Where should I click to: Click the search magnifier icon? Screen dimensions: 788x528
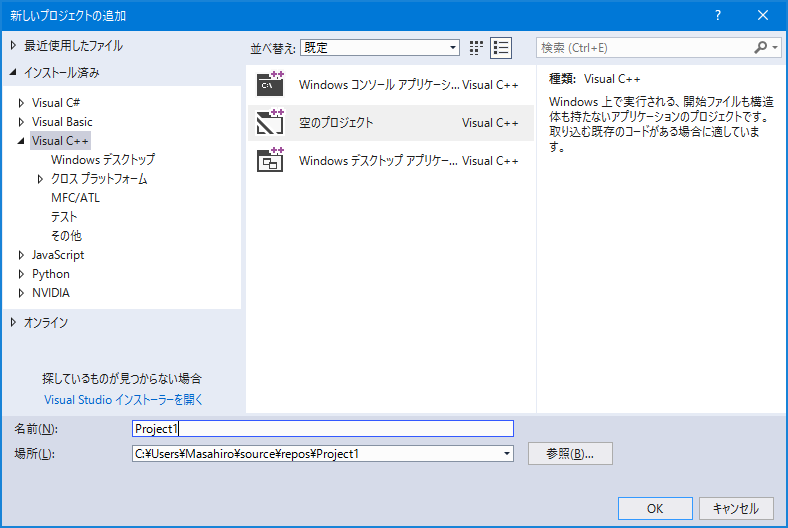tap(760, 48)
